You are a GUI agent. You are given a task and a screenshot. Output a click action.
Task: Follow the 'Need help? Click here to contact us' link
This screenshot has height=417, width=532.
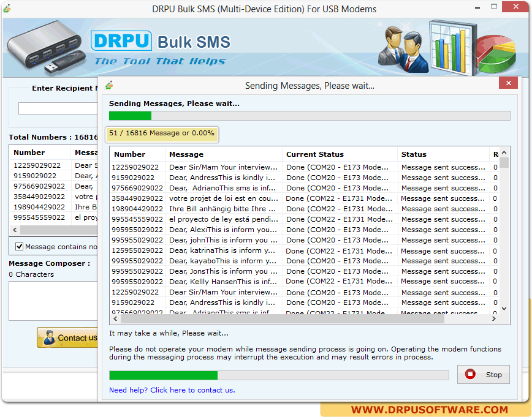pyautogui.click(x=172, y=390)
